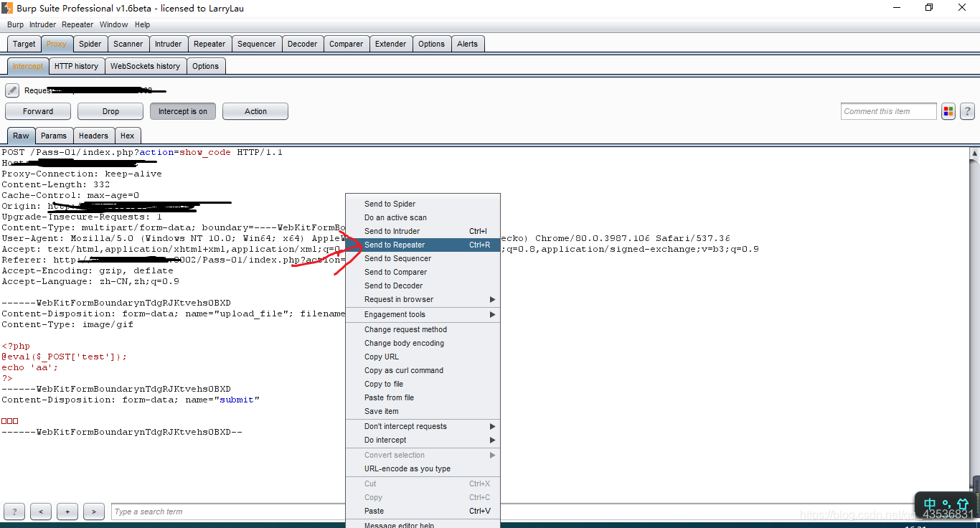Image resolution: width=980 pixels, height=528 pixels.
Task: Open the Help menu
Action: (x=142, y=24)
